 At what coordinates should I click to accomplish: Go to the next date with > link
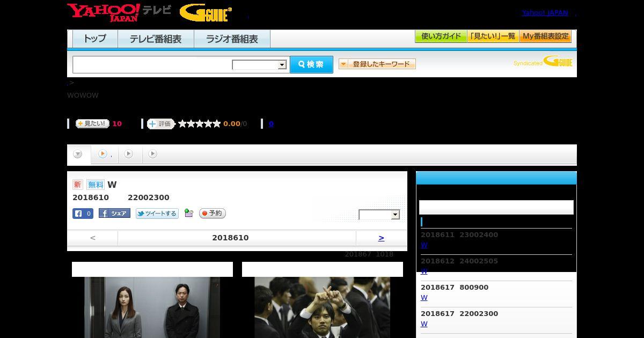tap(382, 238)
